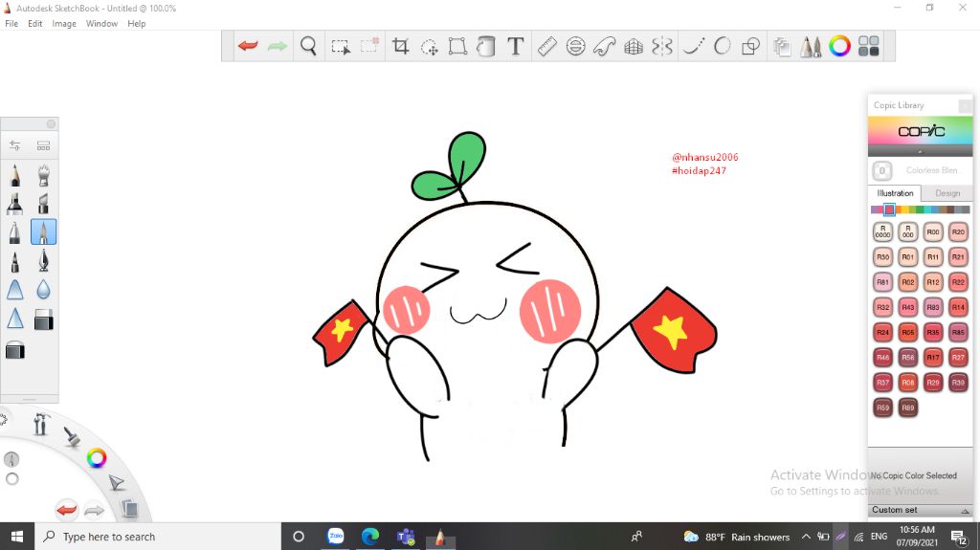Click the Redo arrow in top toolbar

277,46
